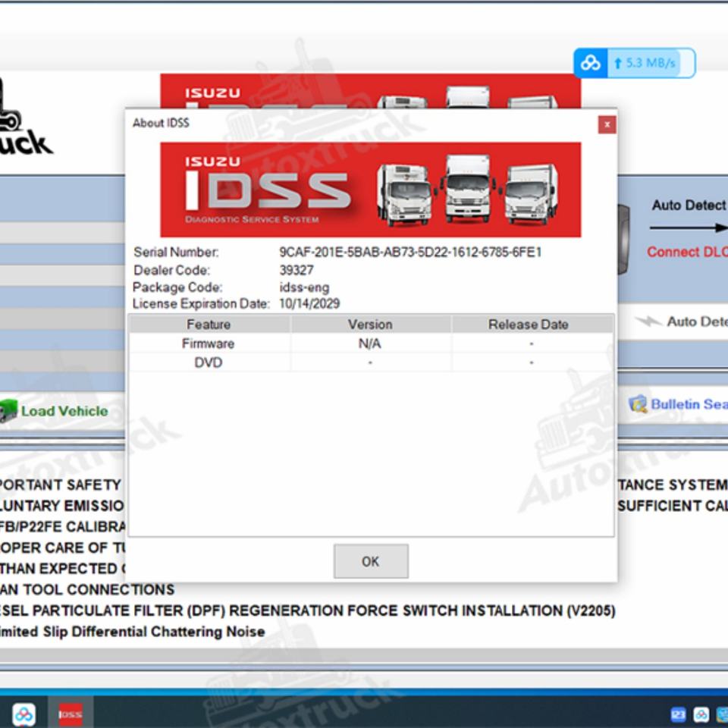
Task: Click the Isuzu IDSS banner in the dialog
Action: (x=371, y=190)
